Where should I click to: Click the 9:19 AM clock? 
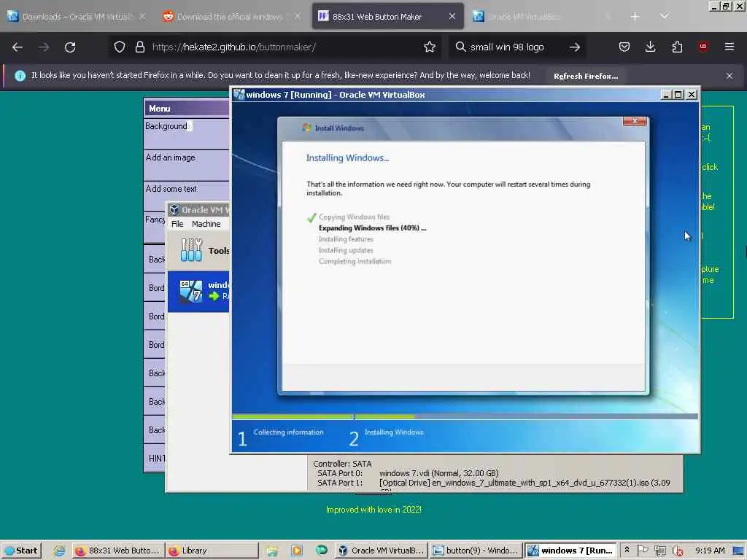[709, 551]
